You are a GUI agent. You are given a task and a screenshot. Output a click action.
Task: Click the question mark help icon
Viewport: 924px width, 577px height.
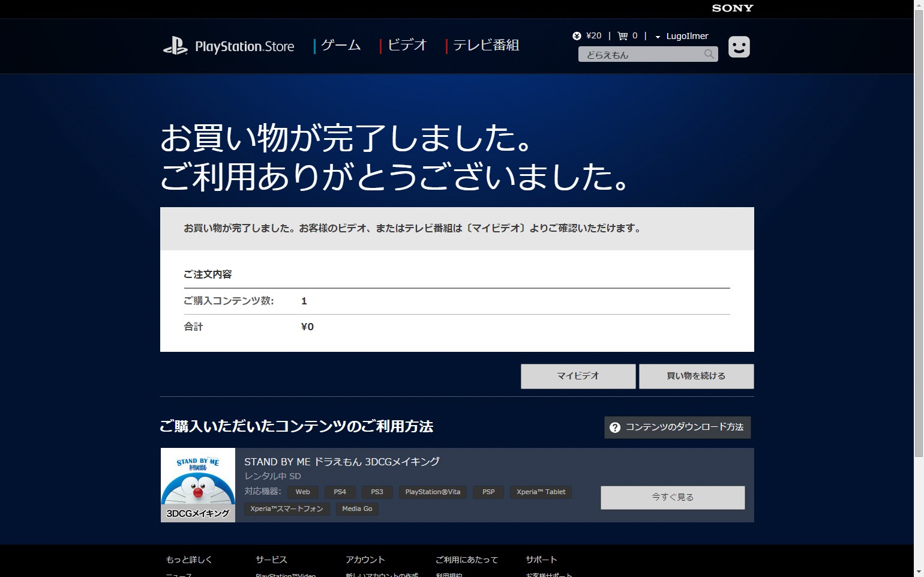coord(614,427)
